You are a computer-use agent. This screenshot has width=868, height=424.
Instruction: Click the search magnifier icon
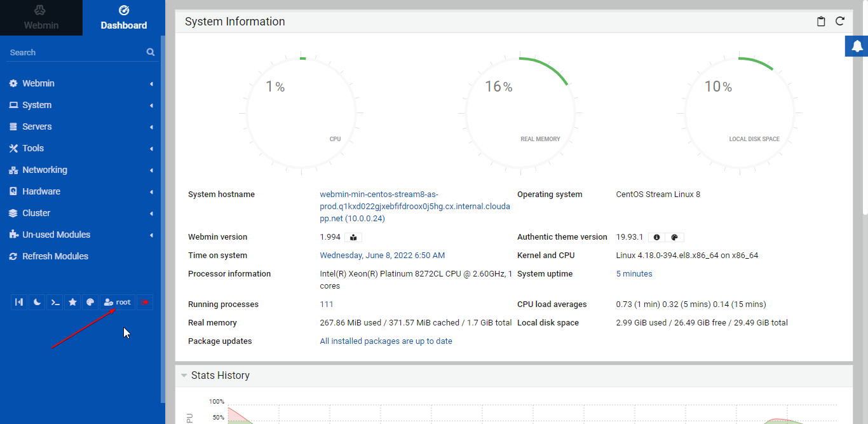coord(151,52)
